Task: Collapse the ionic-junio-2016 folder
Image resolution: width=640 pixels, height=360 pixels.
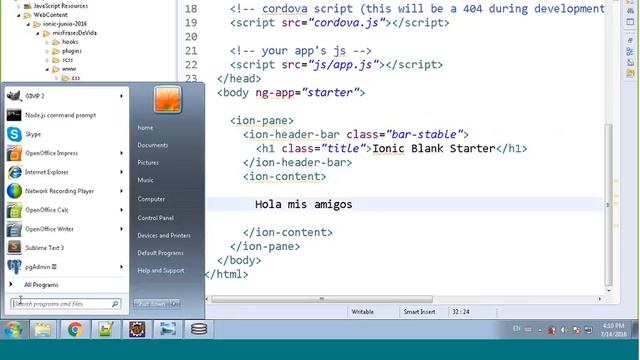Action: (28, 24)
